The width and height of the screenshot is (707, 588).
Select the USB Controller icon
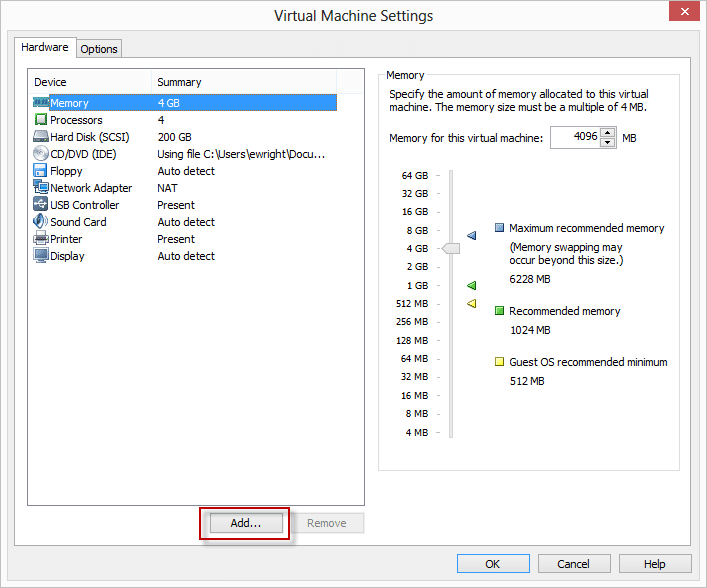(x=41, y=205)
